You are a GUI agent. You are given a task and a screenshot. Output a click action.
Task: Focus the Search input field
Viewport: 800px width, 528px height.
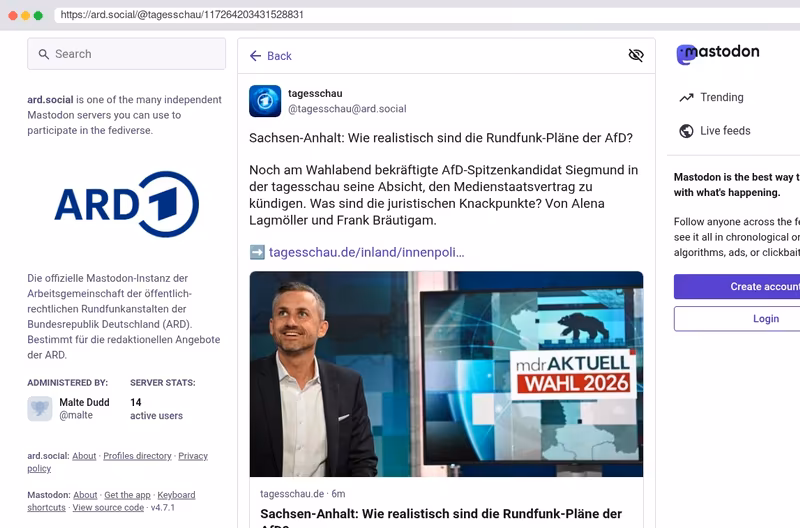click(x=127, y=54)
